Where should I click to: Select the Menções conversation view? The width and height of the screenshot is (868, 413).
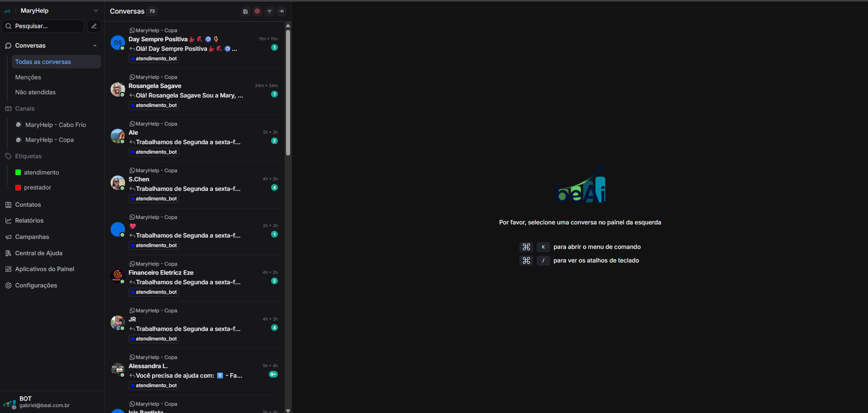(28, 78)
